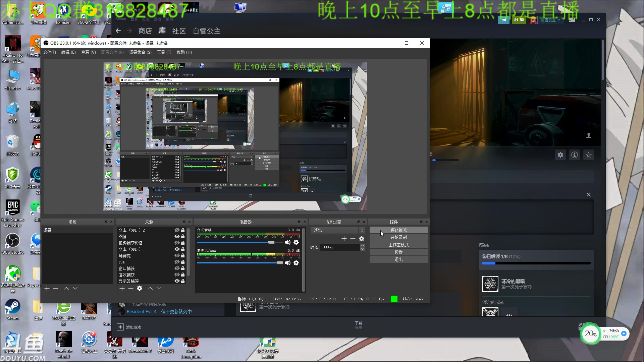Undock the 混音器 panel with its float icon
644x362 pixels.
299,222
